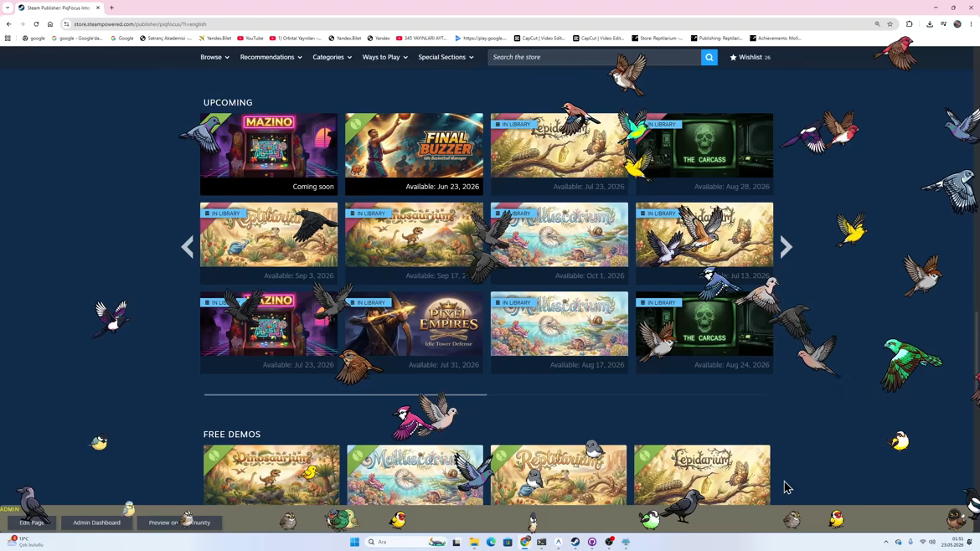This screenshot has height=551, width=980.
Task: Open The Carcass card available Aug 28
Action: point(704,154)
